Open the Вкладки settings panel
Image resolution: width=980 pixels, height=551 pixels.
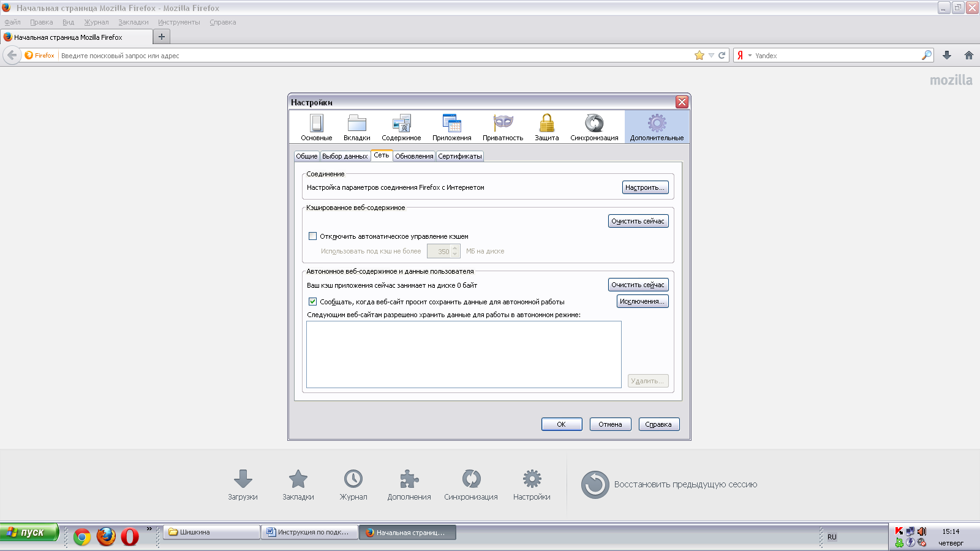(x=356, y=127)
